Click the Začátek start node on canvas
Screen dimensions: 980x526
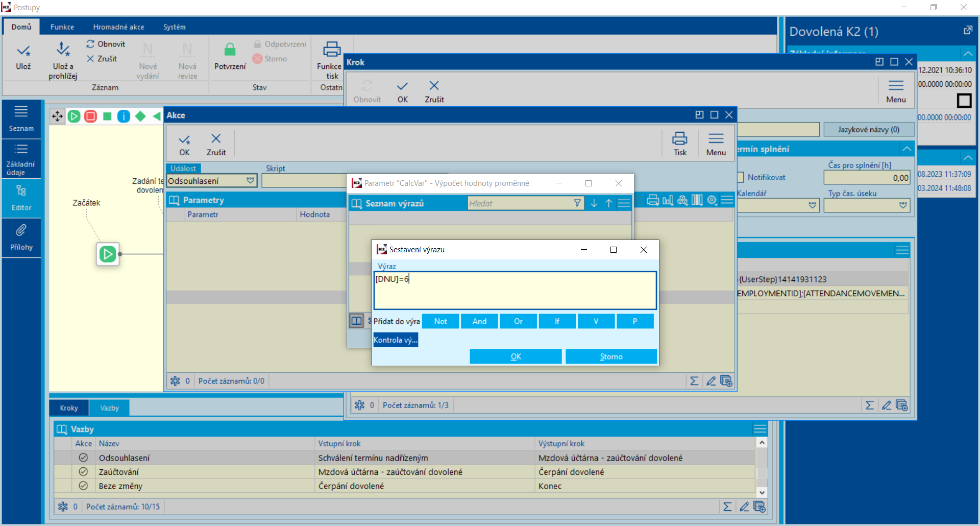108,254
